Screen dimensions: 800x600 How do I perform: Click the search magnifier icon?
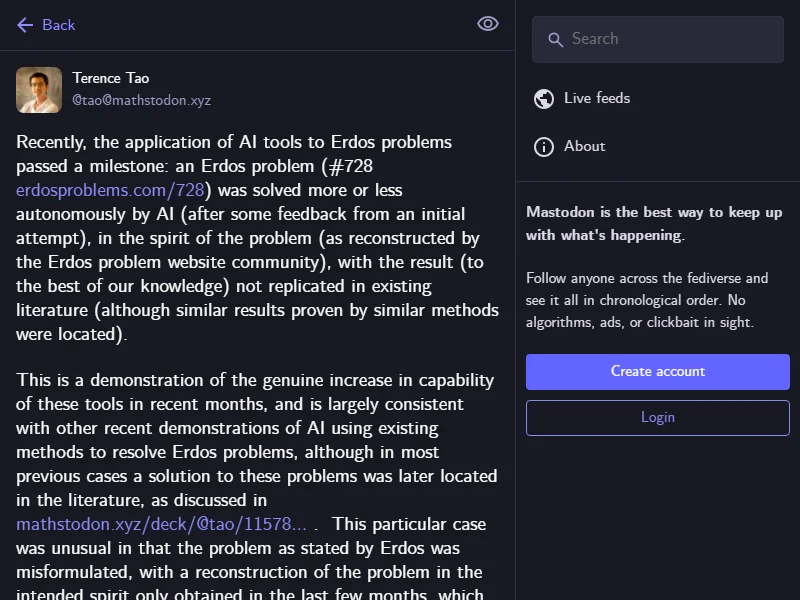554,40
